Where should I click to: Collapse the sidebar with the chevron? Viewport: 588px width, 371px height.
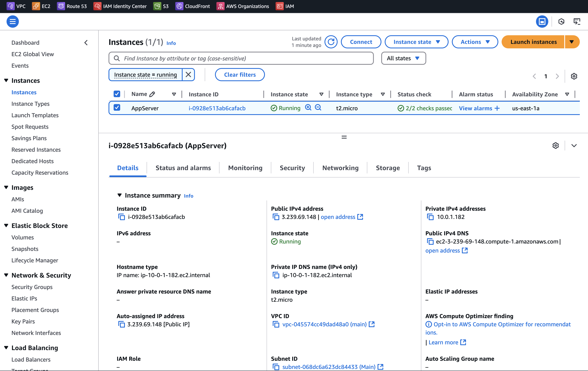pos(86,43)
